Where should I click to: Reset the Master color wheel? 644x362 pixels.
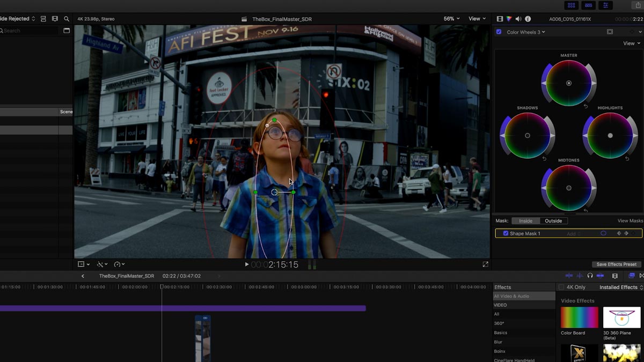(x=586, y=106)
